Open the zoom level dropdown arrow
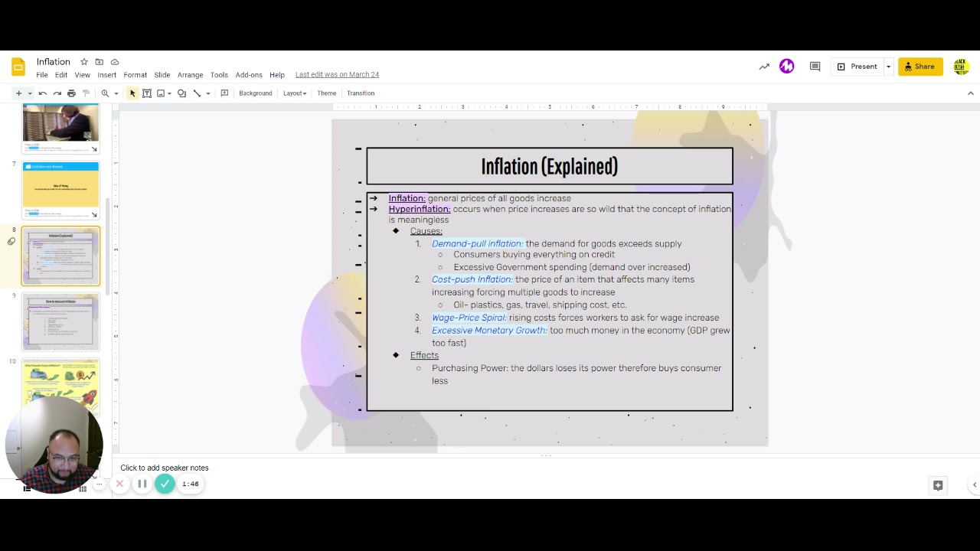 pos(116,93)
